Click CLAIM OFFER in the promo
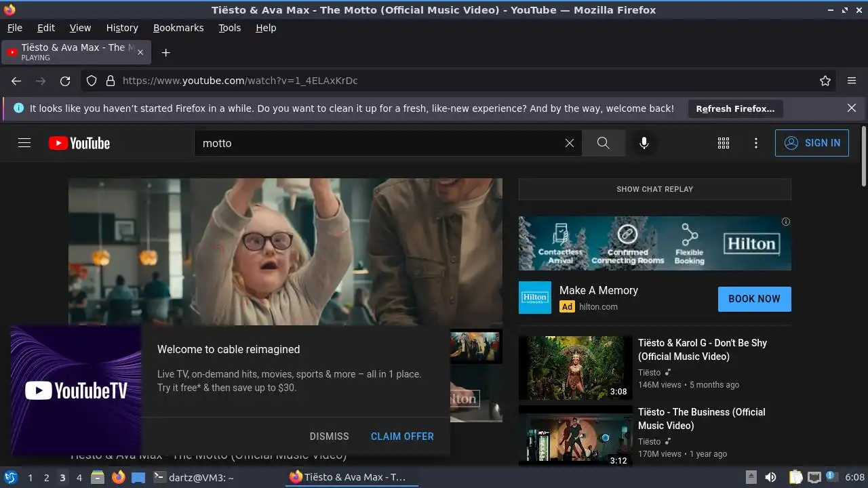Viewport: 868px width, 488px height. point(402,436)
